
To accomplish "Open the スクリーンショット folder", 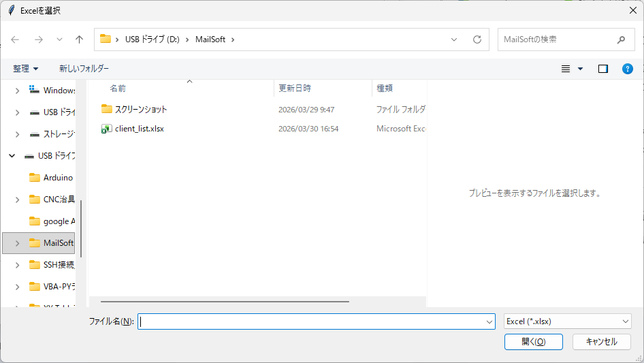I will [x=140, y=109].
